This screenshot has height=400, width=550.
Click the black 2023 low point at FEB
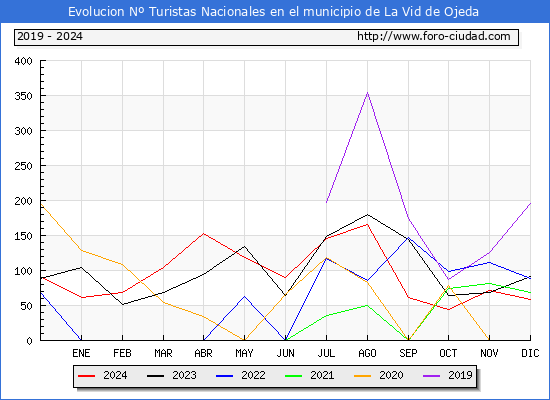pyautogui.click(x=122, y=304)
